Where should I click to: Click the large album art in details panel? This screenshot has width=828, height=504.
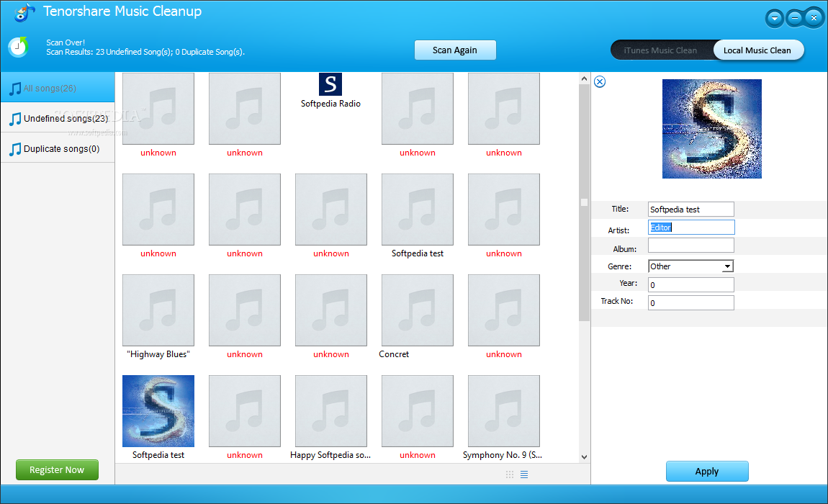point(712,129)
